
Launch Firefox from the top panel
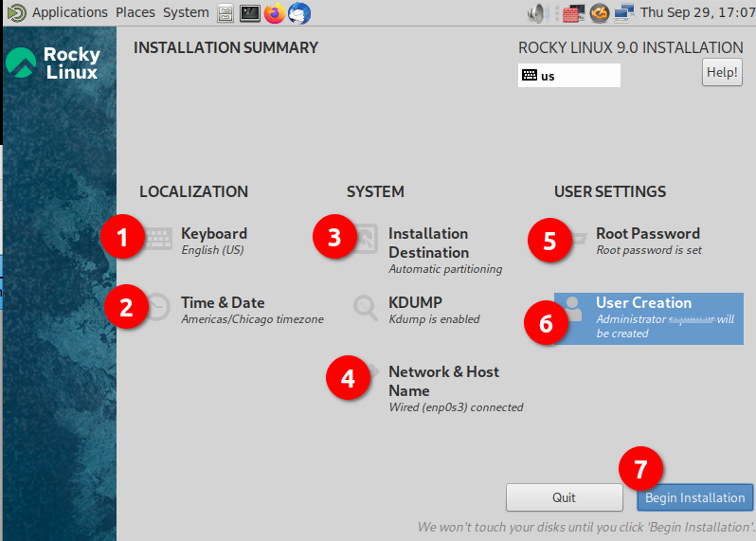pos(275,13)
